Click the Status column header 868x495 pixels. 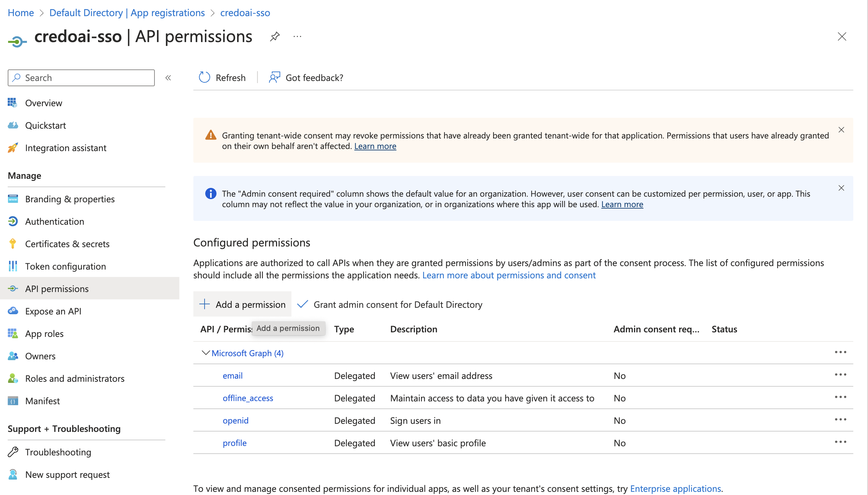pyautogui.click(x=724, y=329)
